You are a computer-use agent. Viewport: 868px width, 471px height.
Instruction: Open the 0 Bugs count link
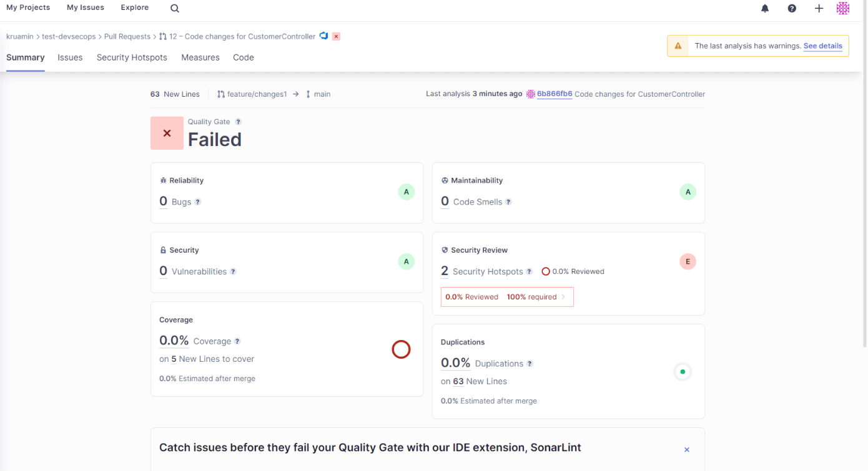click(164, 201)
